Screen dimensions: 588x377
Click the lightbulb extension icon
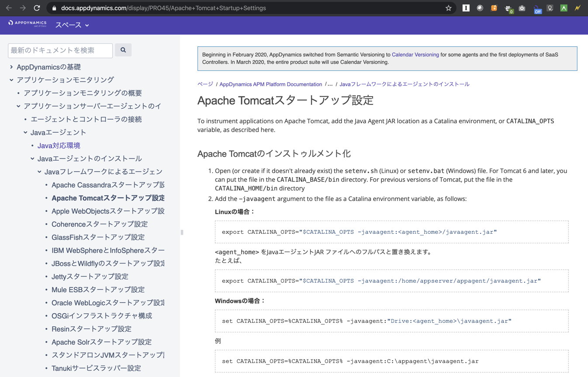[550, 8]
